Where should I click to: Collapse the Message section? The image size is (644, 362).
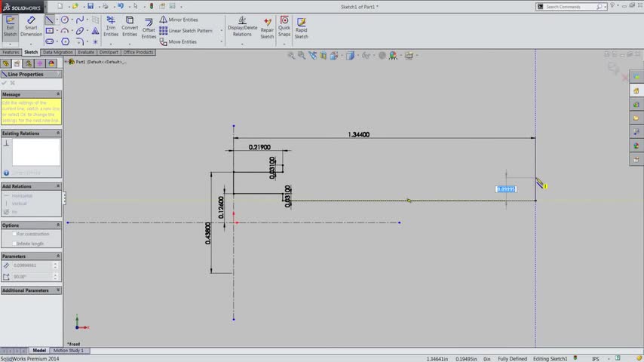58,94
